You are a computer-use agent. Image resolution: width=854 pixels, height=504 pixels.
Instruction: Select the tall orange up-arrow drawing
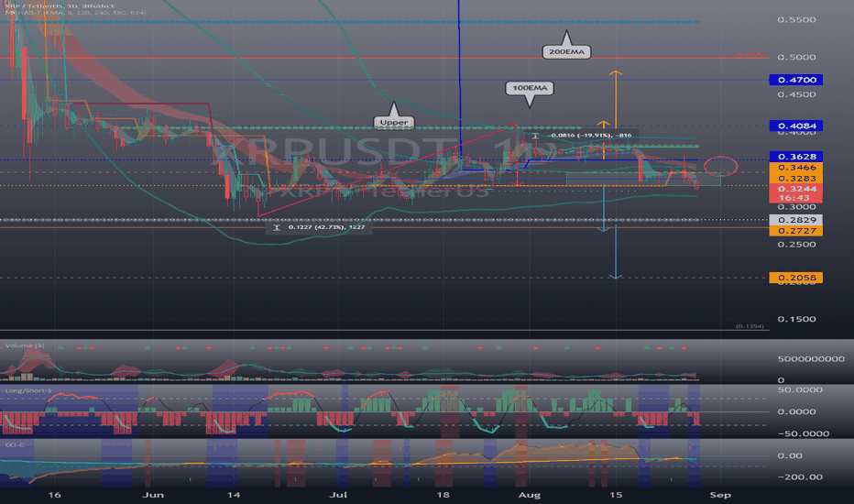616,99
